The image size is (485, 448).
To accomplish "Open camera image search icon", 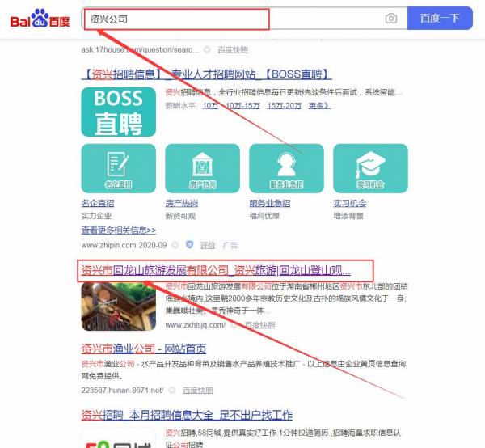I will pyautogui.click(x=391, y=18).
